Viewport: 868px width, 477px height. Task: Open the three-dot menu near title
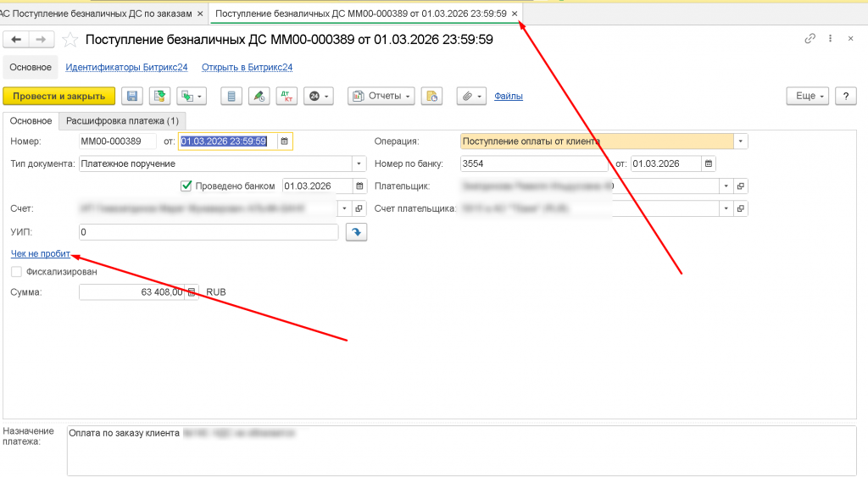point(830,38)
